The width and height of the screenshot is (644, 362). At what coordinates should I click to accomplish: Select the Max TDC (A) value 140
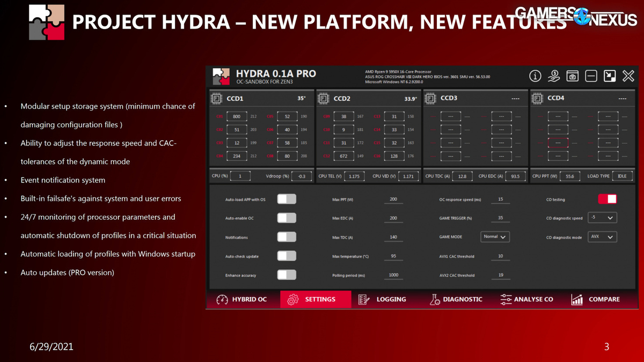pyautogui.click(x=393, y=237)
